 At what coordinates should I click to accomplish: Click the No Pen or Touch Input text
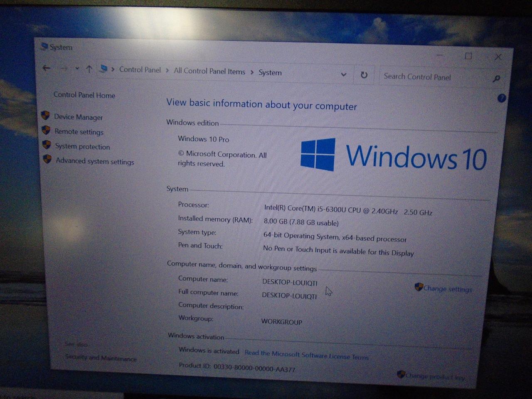pyautogui.click(x=339, y=251)
